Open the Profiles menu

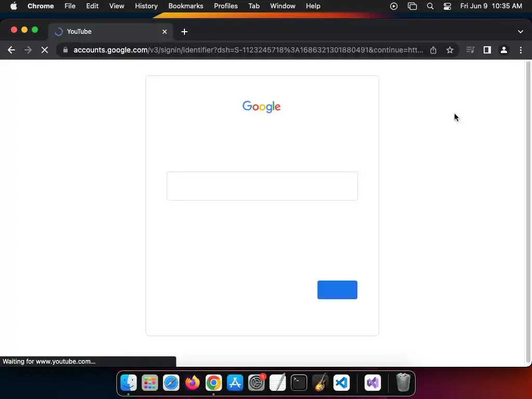225,6
